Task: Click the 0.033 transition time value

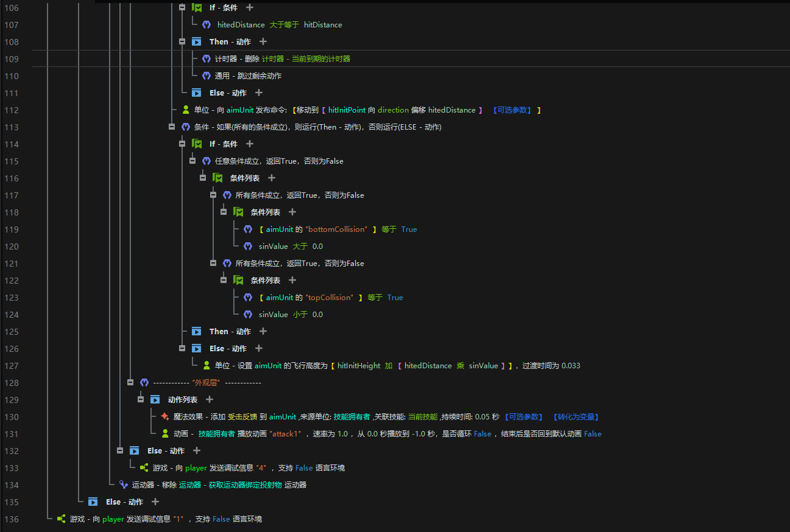Action: coord(571,366)
